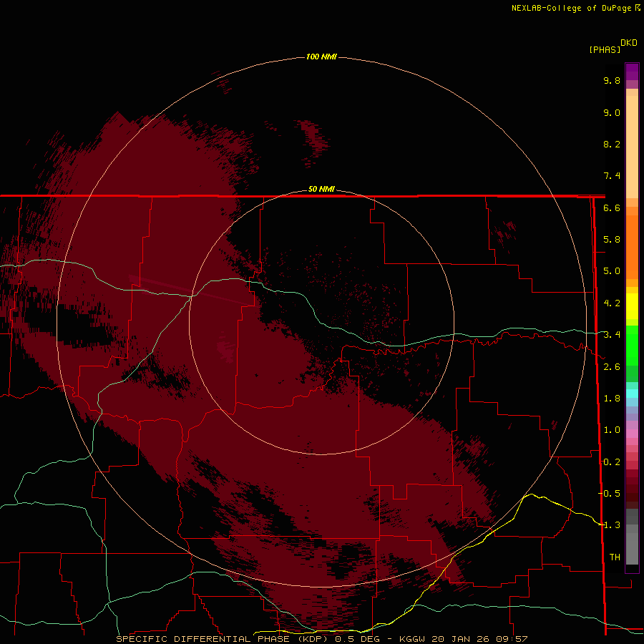This screenshot has height=644, width=644.
Task: Click the 7.4 scale value
Action: point(612,176)
